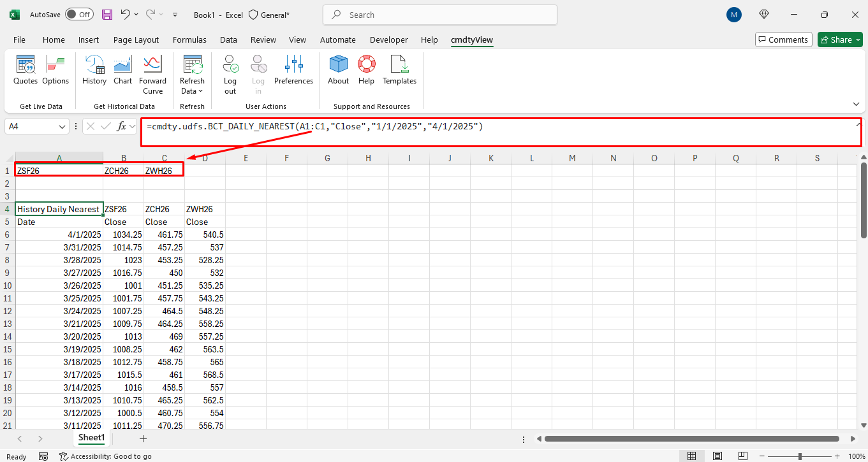Toggle AutoSave switch
The height and width of the screenshot is (462, 868).
point(79,15)
